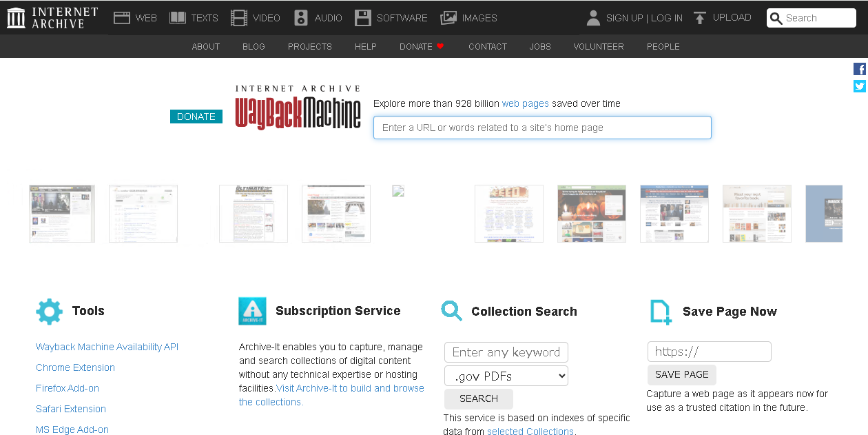Open the HELP page
The width and height of the screenshot is (868, 435).
tap(366, 46)
